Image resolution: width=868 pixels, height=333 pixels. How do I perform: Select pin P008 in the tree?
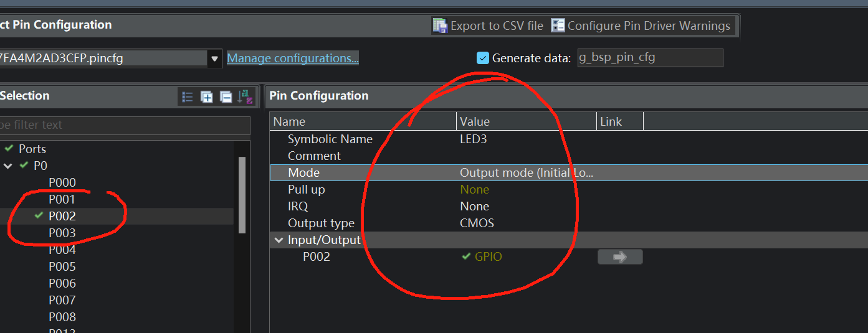pyautogui.click(x=62, y=317)
